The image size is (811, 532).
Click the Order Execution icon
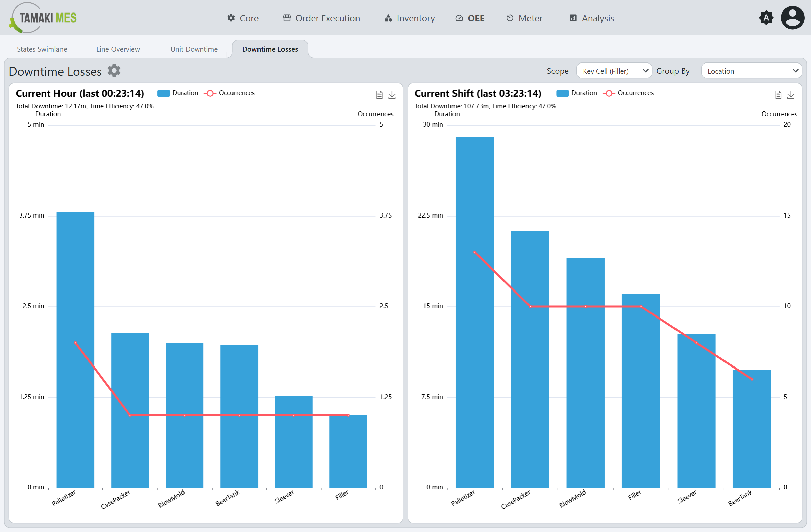tap(287, 18)
